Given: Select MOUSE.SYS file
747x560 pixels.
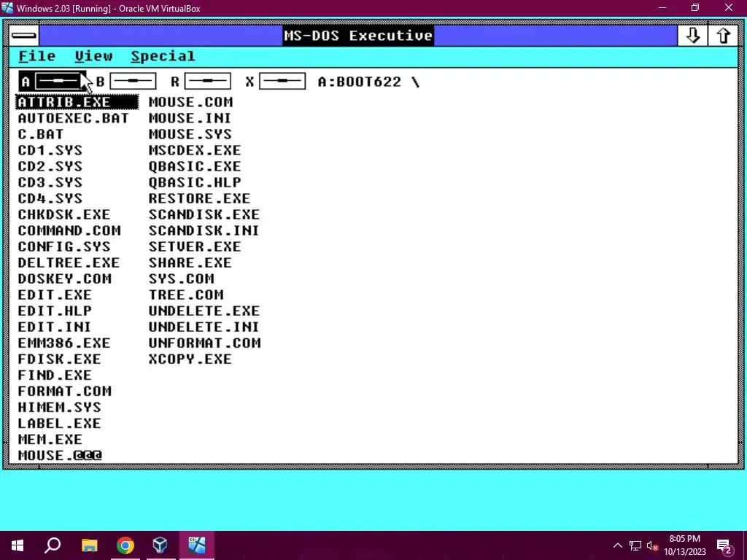Looking at the screenshot, I should click(190, 134).
